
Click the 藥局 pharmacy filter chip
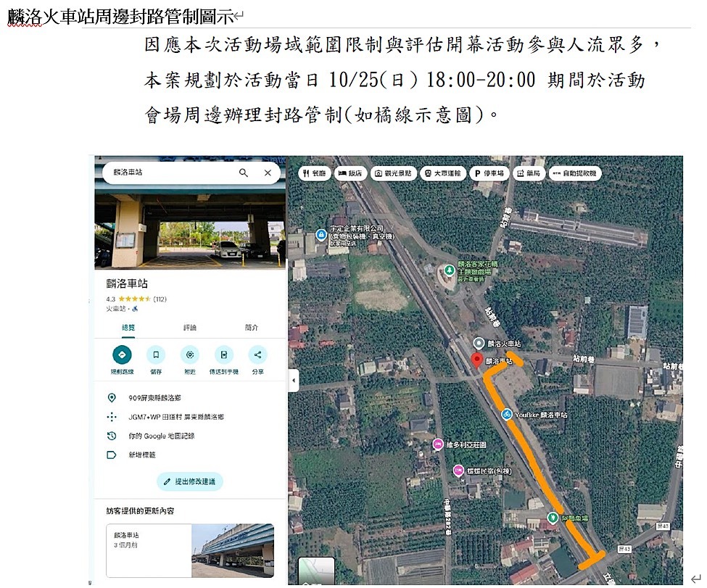coord(529,173)
